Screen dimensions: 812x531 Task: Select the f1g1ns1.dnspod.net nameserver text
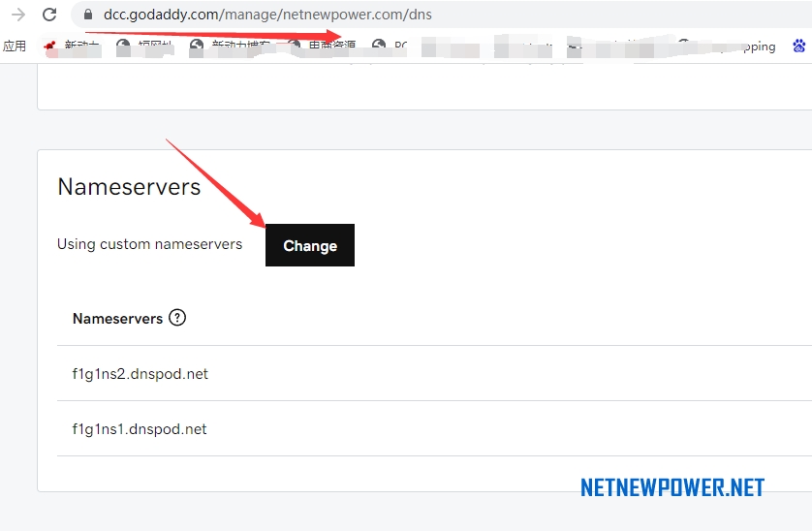click(x=140, y=429)
